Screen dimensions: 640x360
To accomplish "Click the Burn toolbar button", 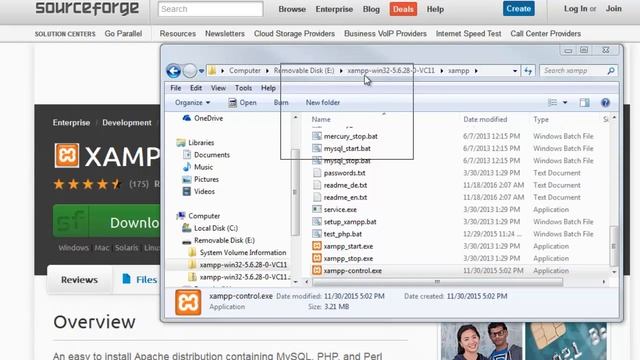I will coord(281,102).
